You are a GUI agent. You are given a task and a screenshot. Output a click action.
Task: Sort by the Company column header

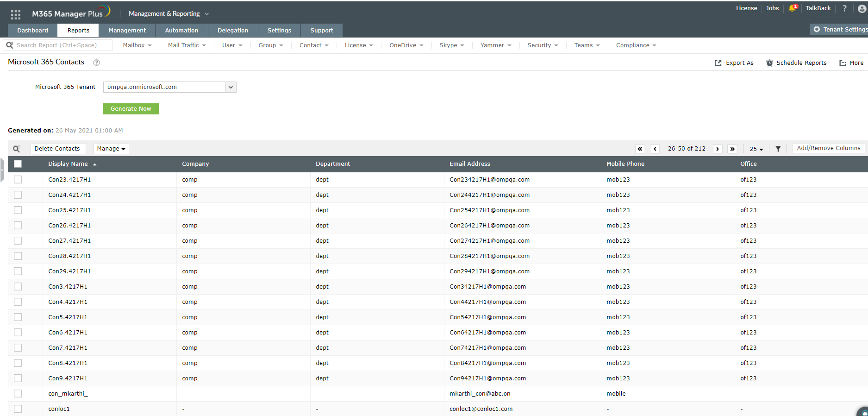coord(195,164)
